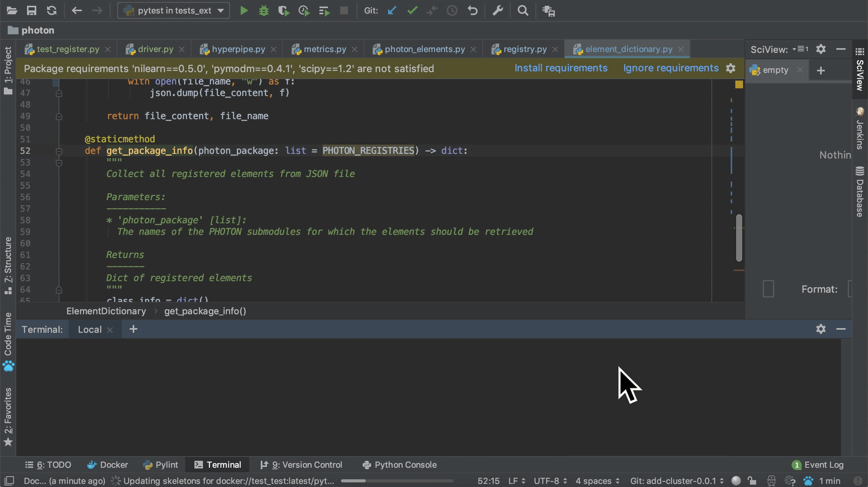This screenshot has width=868, height=487.
Task: Revert changes with the rollback arrow icon
Action: click(473, 10)
